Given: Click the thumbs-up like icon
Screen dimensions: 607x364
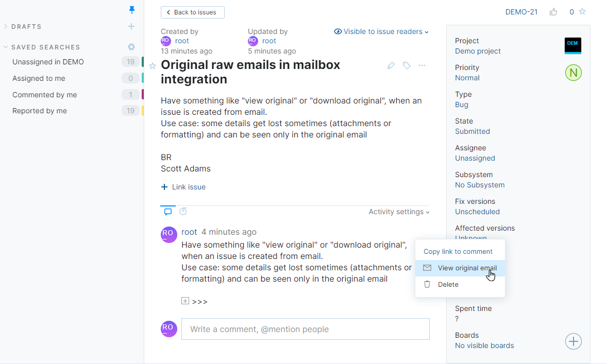Looking at the screenshot, I should [553, 12].
